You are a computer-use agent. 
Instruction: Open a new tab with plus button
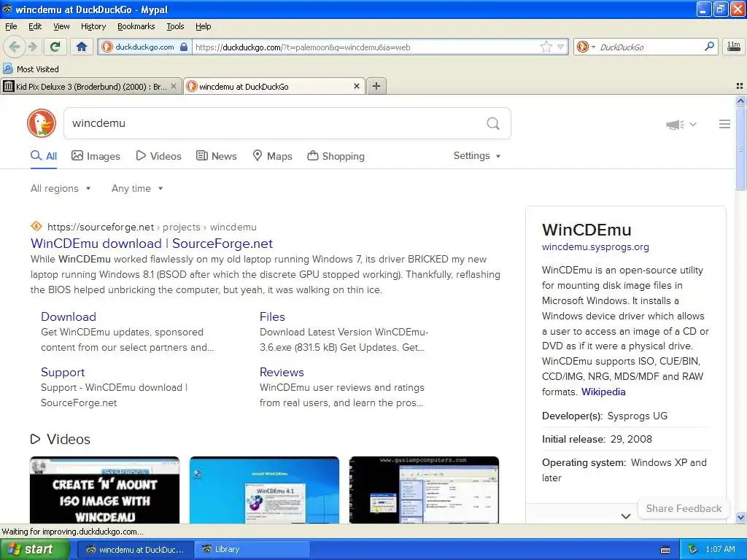(376, 86)
